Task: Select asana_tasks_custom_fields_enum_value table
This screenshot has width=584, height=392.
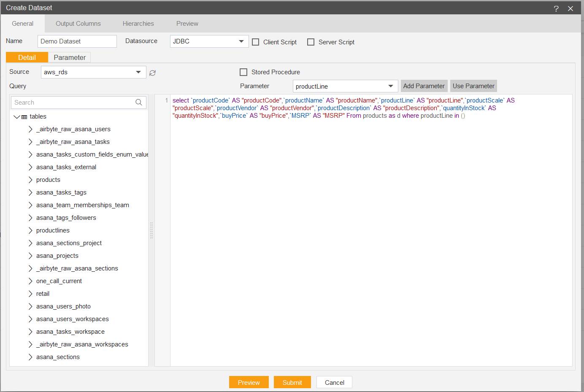Action: [x=92, y=154]
